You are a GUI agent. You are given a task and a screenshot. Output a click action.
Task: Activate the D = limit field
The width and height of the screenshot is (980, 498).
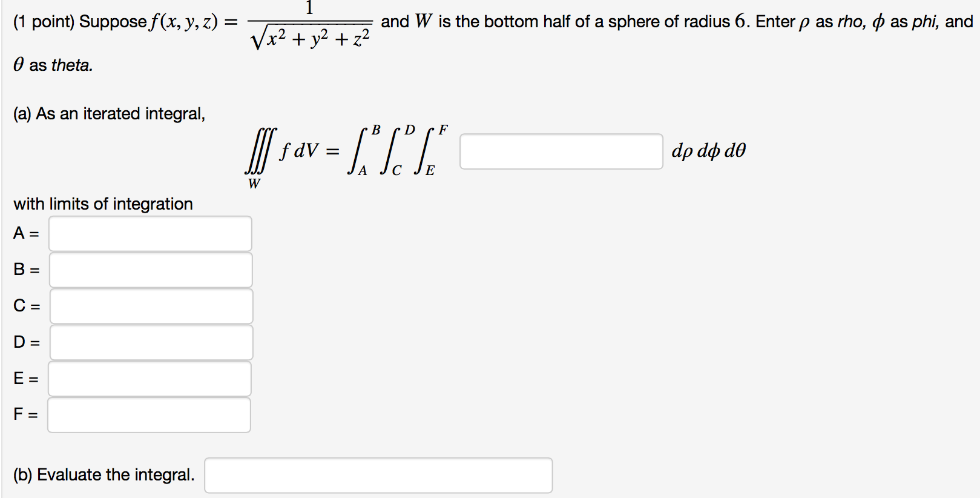point(151,343)
